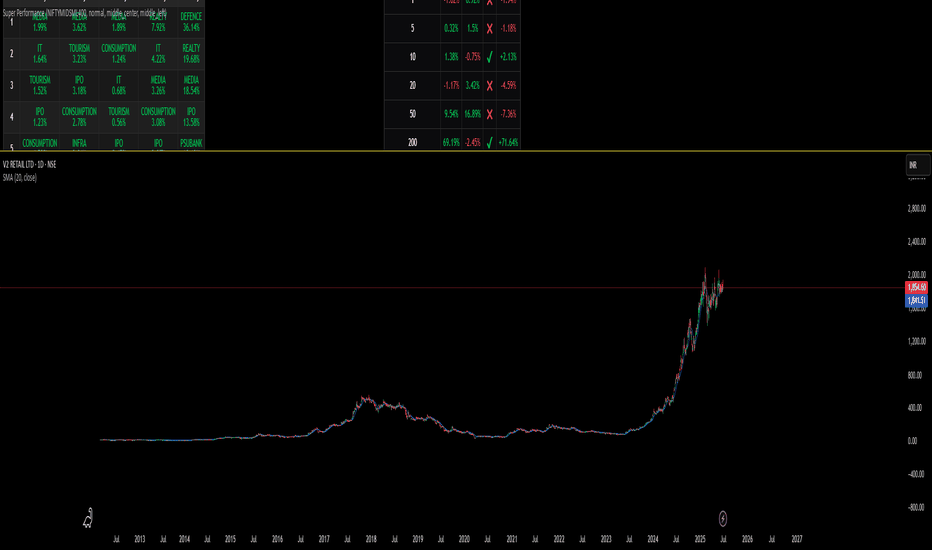Click the IPO 3.18% cell
This screenshot has width=932, height=550.
pos(79,85)
